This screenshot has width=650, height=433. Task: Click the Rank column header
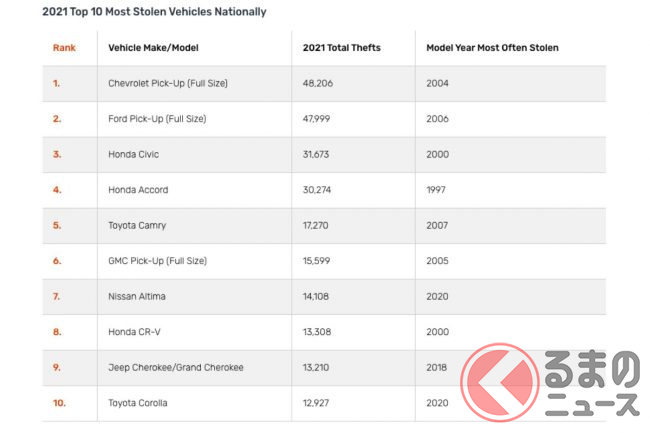(x=64, y=48)
